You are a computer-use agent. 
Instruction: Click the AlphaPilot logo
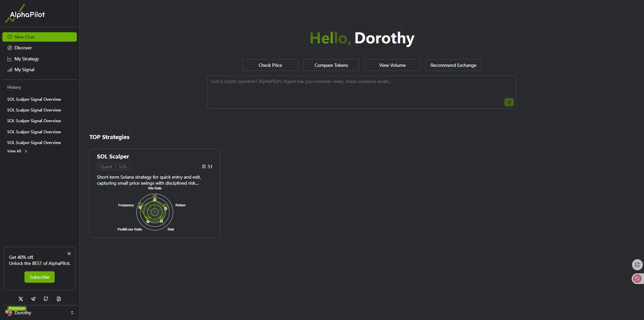tap(25, 14)
